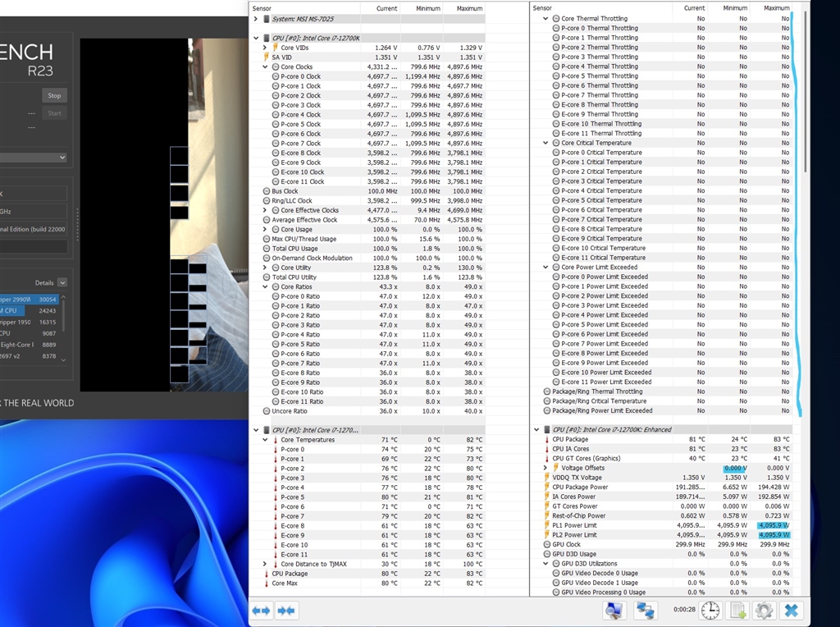This screenshot has width=840, height=627.
Task: Expand the Core Utility row
Action: (265, 268)
